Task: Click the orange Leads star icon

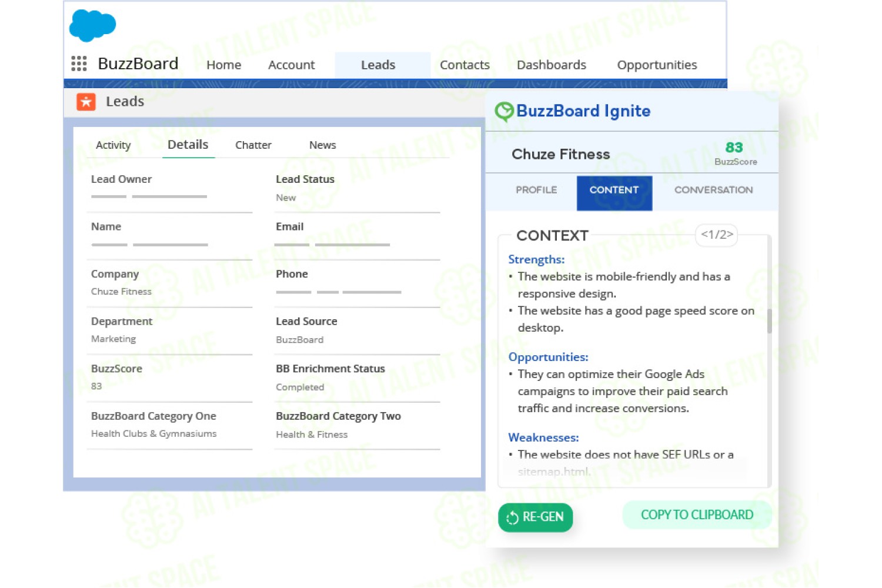Action: click(x=86, y=102)
